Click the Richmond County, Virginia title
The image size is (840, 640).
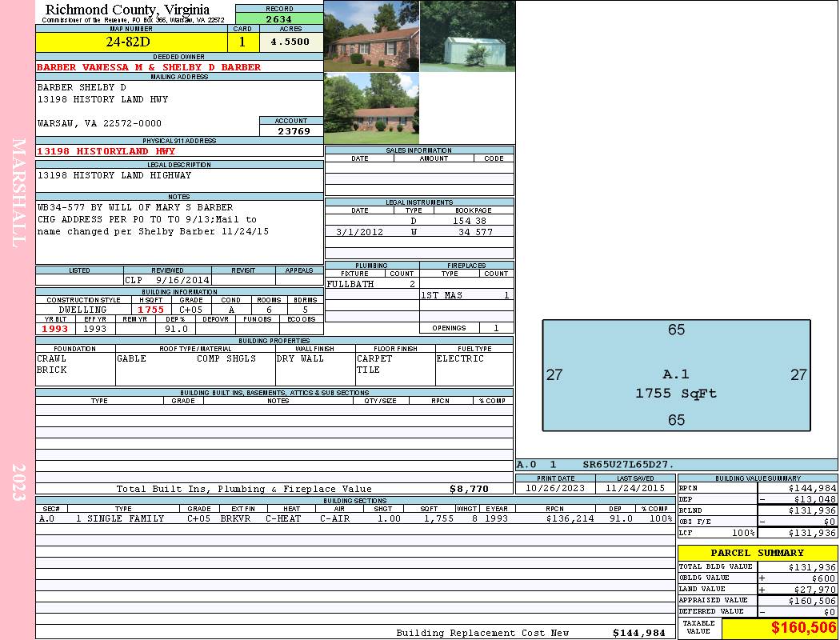127,9
